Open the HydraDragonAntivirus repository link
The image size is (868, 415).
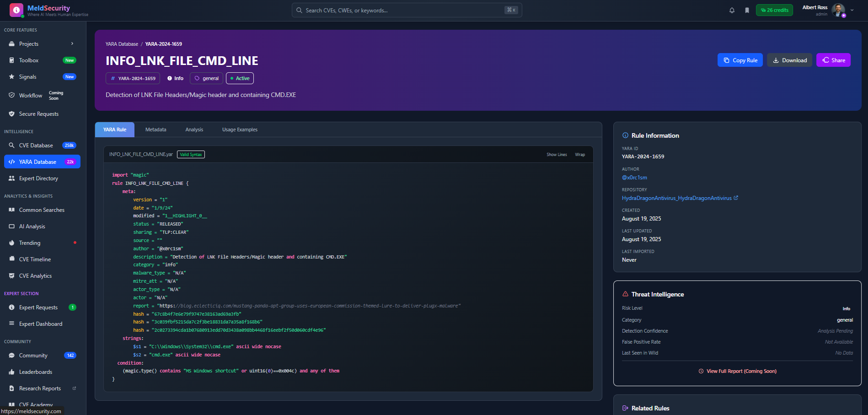(680, 198)
